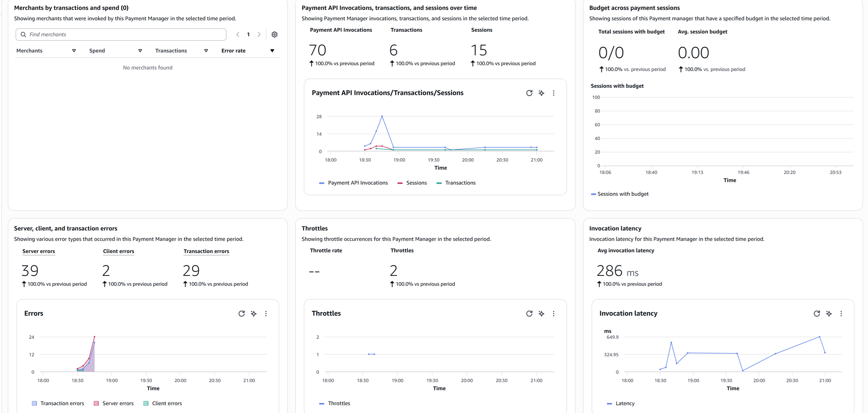Image resolution: width=868 pixels, height=413 pixels.
Task: Click the 0.00 average session budget value
Action: pos(693,52)
